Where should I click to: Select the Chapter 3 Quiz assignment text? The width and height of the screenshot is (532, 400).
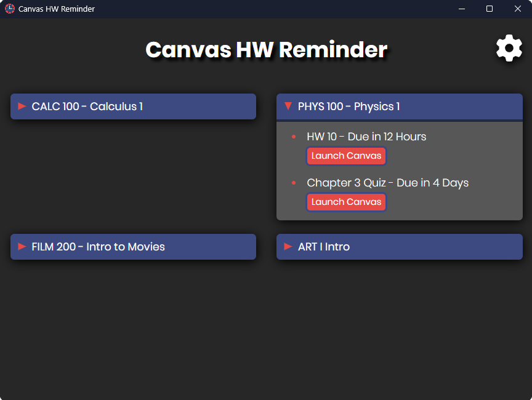(x=387, y=183)
